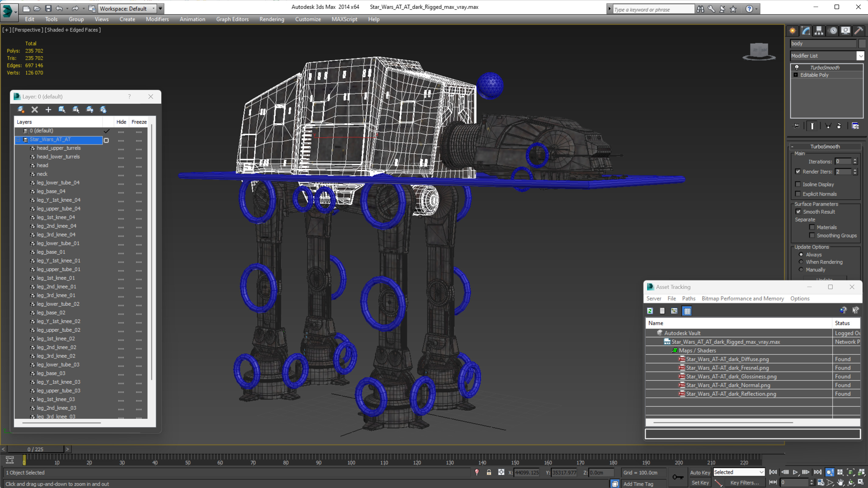Expand Editable Poly in modifier stack

pyautogui.click(x=796, y=75)
